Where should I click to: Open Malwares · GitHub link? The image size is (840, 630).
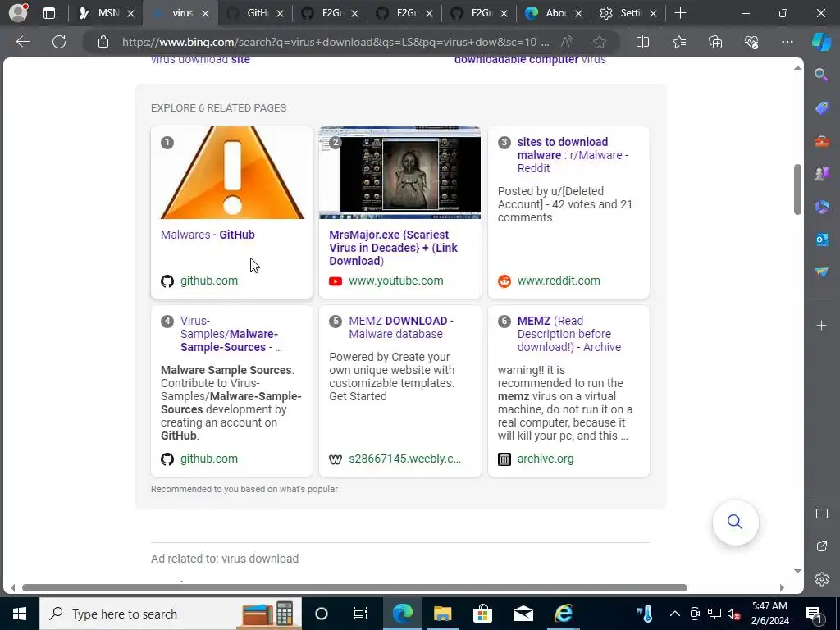(208, 235)
